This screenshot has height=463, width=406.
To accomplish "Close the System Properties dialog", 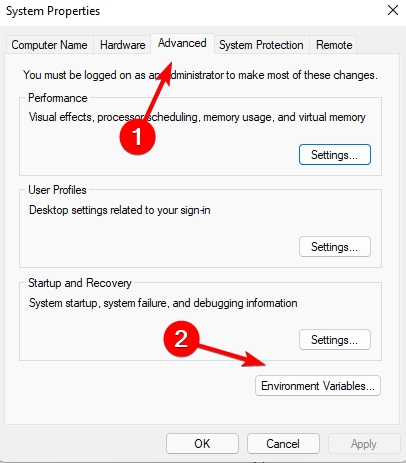I will click(393, 10).
